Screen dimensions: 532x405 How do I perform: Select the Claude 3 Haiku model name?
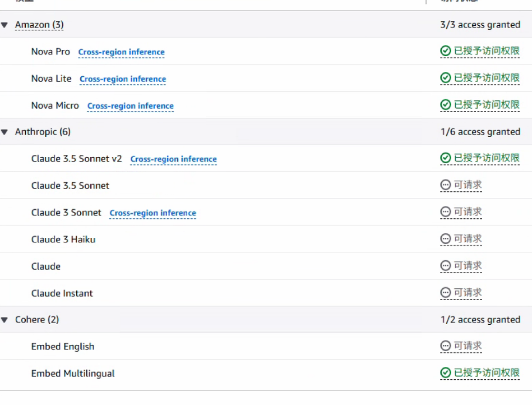coord(63,240)
